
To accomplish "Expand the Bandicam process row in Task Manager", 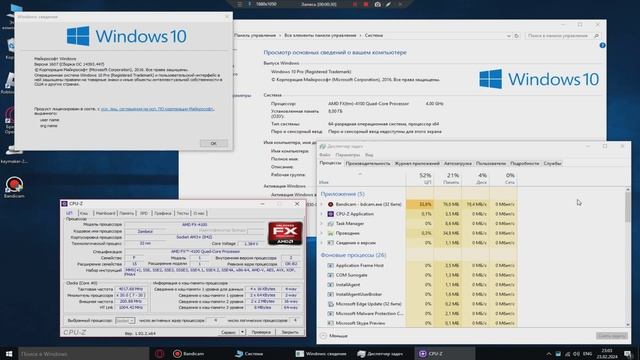I will tap(322, 204).
